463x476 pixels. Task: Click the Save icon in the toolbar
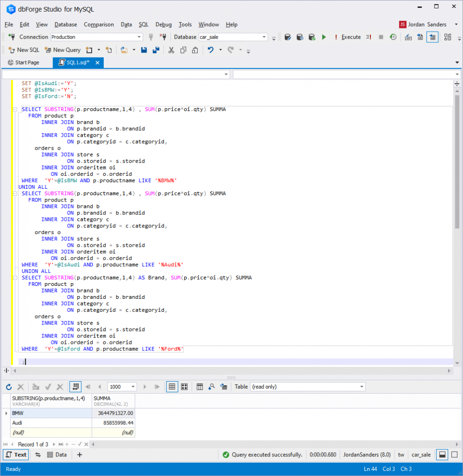[x=144, y=50]
